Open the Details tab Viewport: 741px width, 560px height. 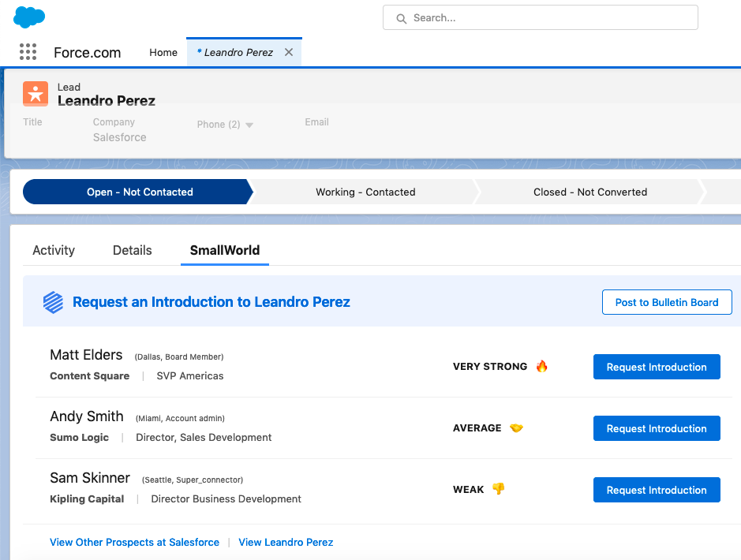tap(132, 250)
